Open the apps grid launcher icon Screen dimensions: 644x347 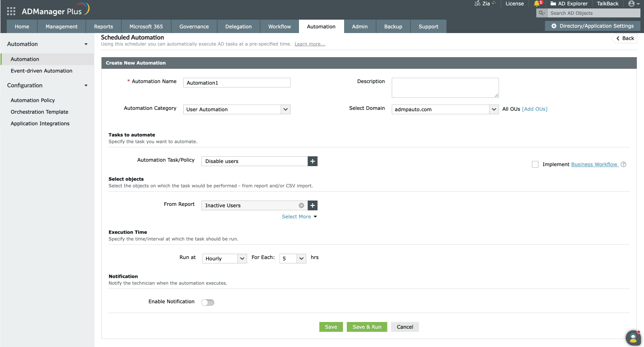(11, 11)
